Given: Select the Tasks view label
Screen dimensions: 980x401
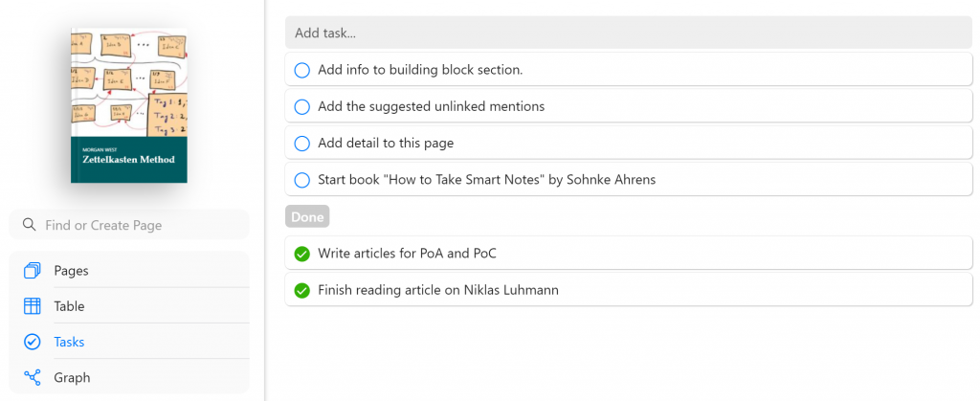Looking at the screenshot, I should 69,342.
